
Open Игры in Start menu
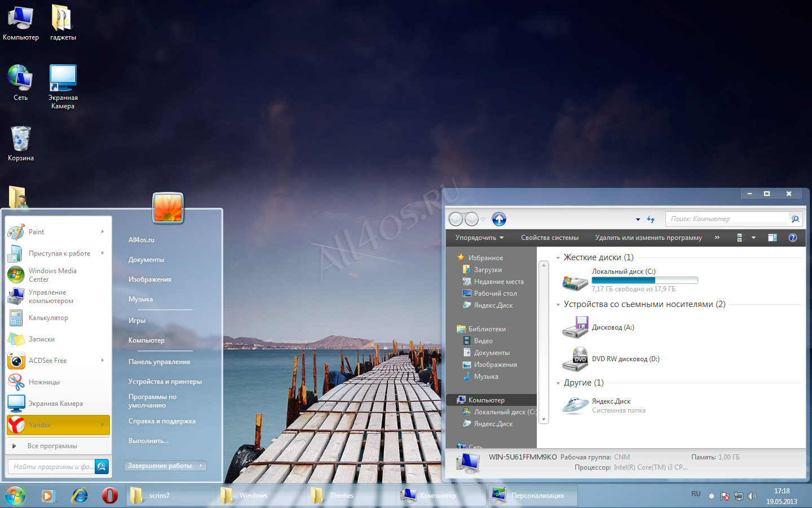(x=136, y=321)
